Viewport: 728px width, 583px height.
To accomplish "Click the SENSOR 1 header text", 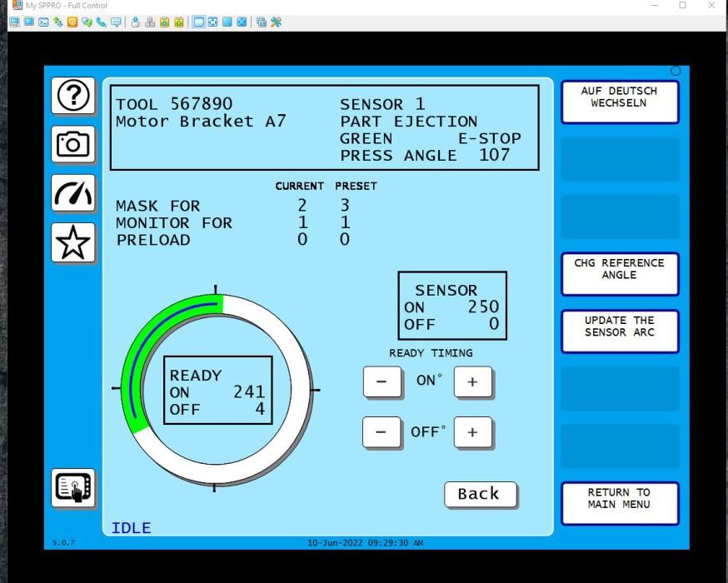I will click(x=382, y=104).
